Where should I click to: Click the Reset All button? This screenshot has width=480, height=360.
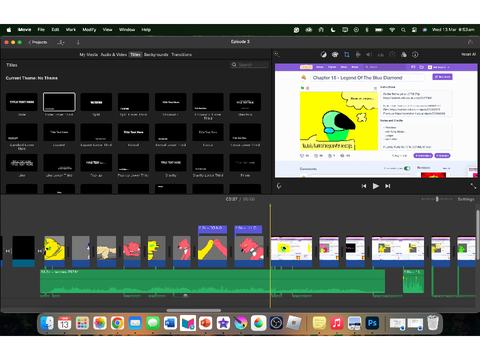469,54
